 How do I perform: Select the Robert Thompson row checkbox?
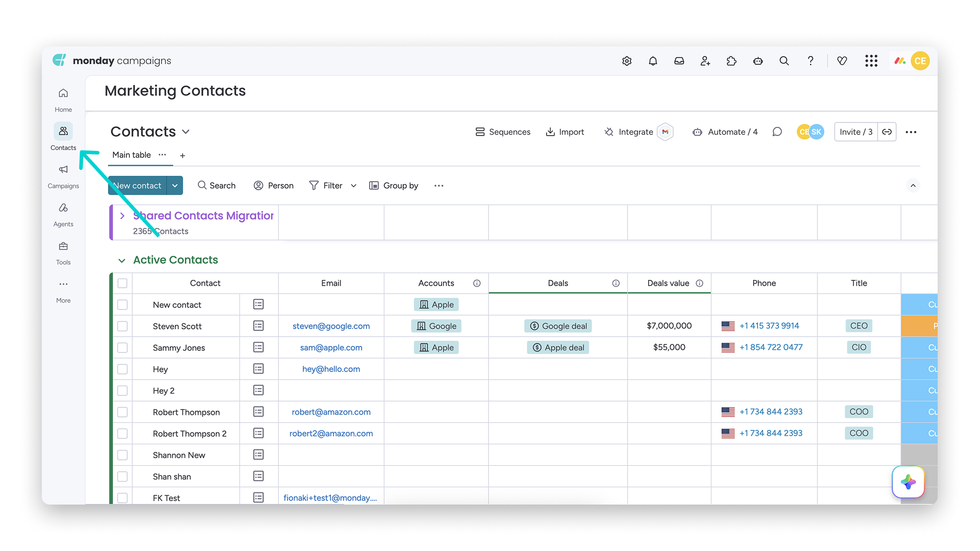[x=122, y=412]
